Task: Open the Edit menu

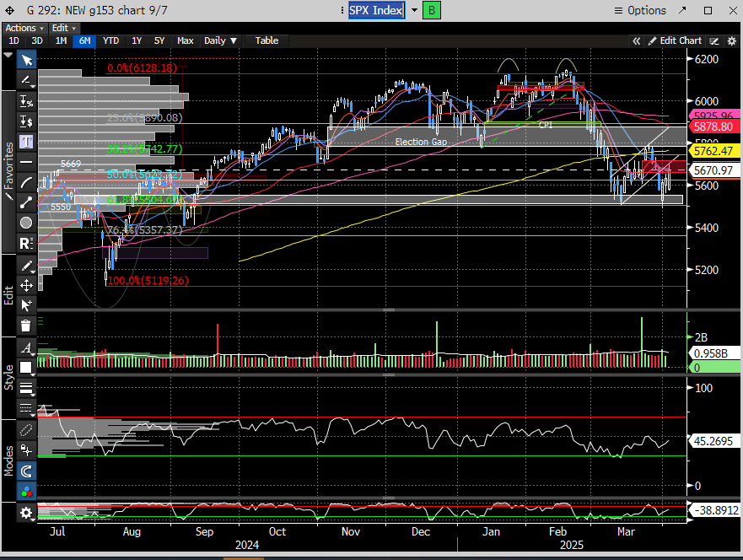Action: click(x=63, y=28)
